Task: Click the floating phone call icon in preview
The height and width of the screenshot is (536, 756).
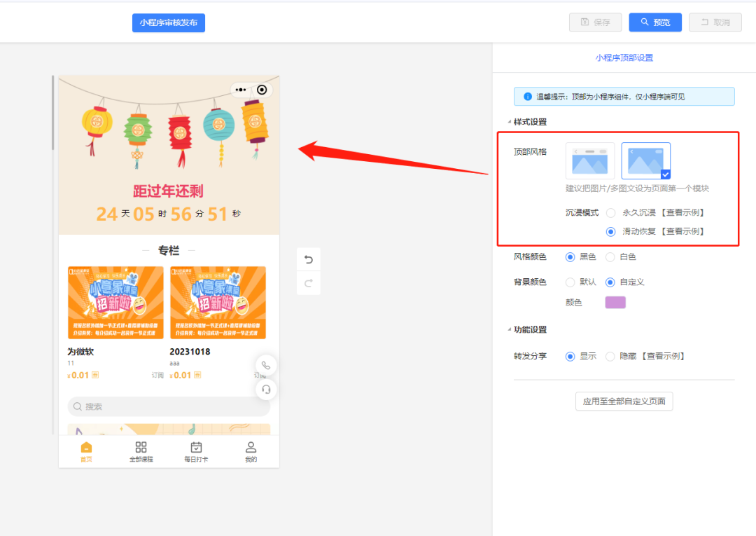Action: pos(266,364)
